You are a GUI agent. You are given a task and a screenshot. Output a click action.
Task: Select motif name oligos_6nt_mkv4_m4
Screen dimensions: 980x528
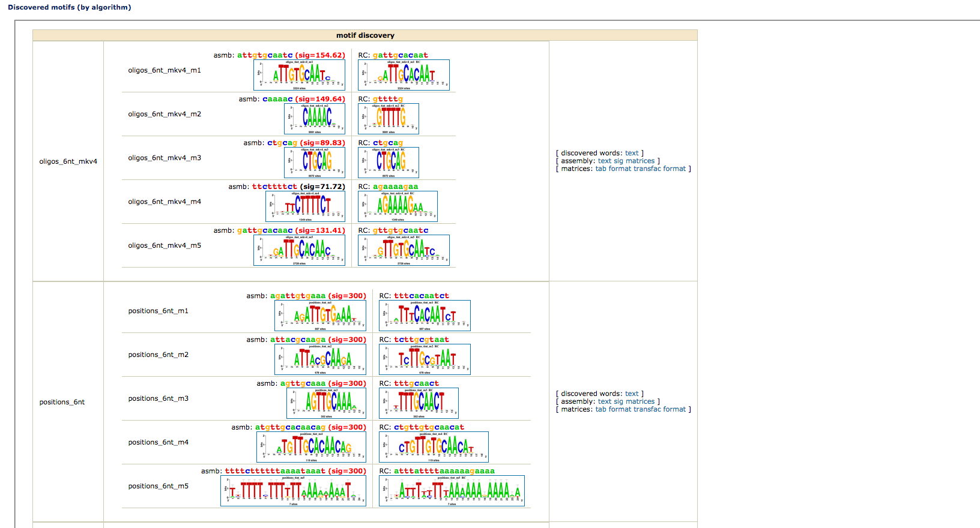165,202
